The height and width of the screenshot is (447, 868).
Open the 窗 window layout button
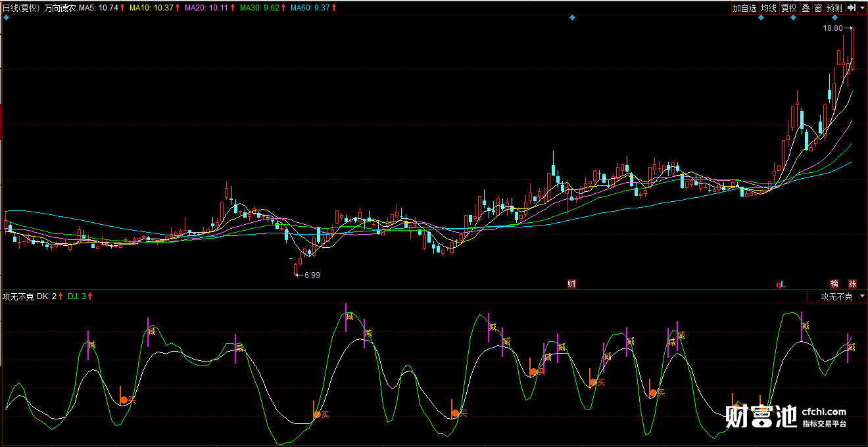[x=818, y=8]
